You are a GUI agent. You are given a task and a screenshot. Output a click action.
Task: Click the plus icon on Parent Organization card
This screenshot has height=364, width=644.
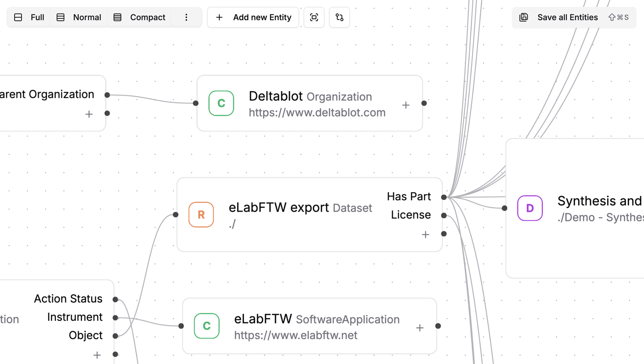pyautogui.click(x=89, y=114)
